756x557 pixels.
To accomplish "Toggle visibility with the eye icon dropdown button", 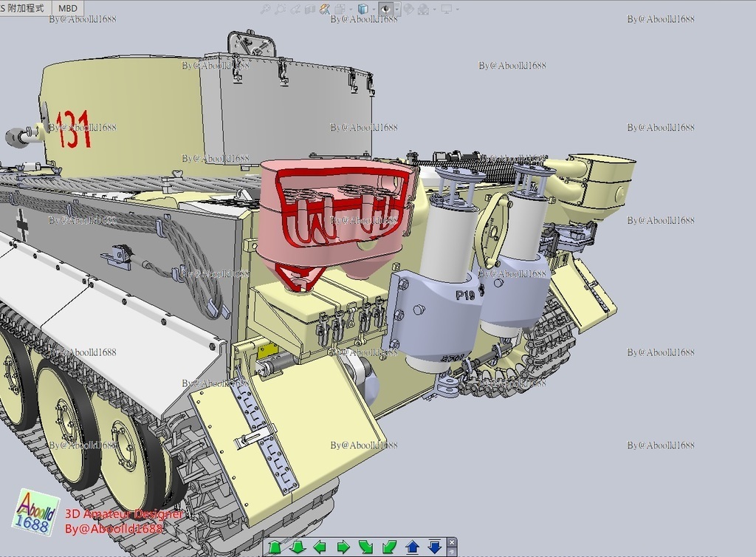I will click(397, 9).
